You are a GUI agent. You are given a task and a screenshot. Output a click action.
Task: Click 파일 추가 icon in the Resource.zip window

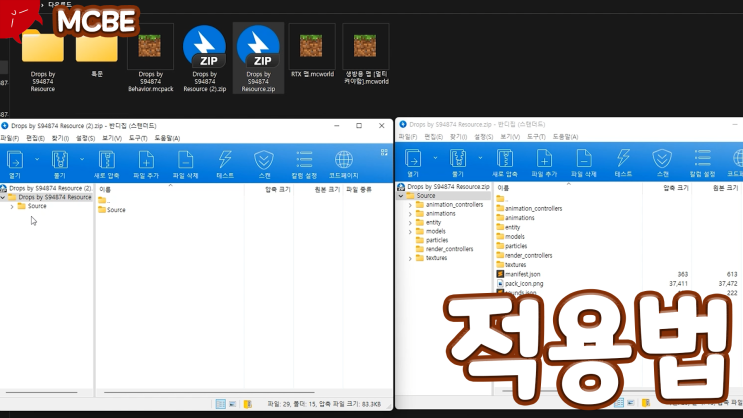[544, 158]
